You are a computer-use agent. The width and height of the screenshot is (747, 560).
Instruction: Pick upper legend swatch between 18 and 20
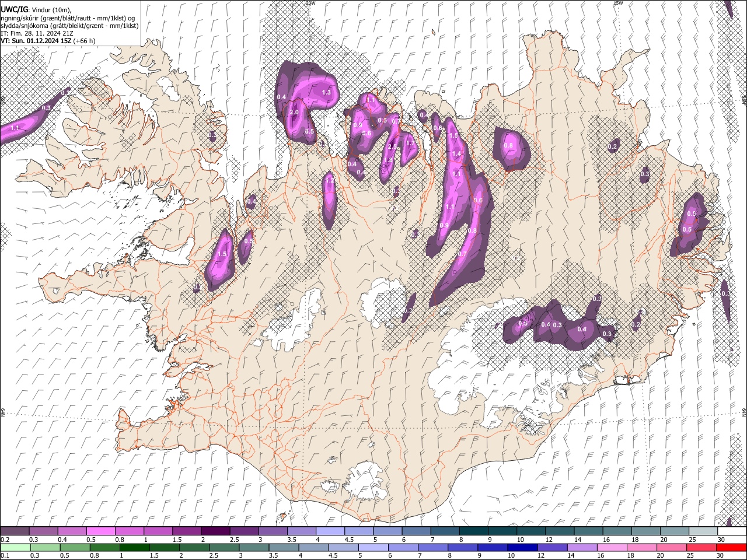[x=645, y=531]
